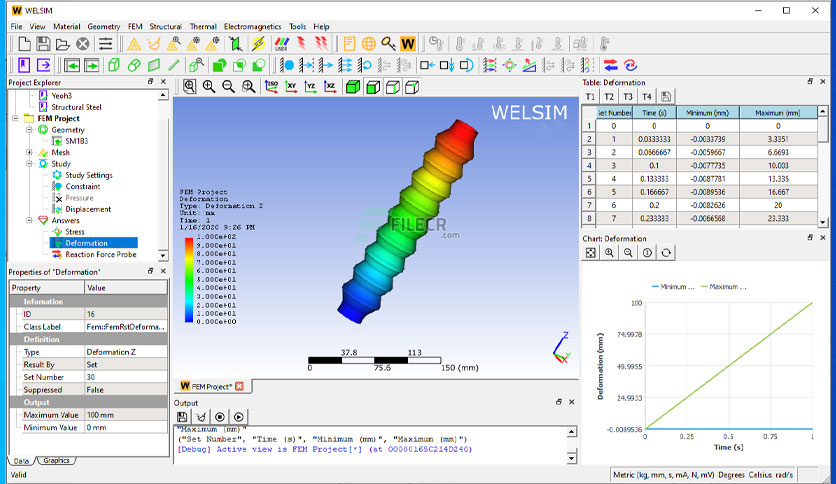
Task: Click the red-blue swap arrows icon
Action: 611,65
